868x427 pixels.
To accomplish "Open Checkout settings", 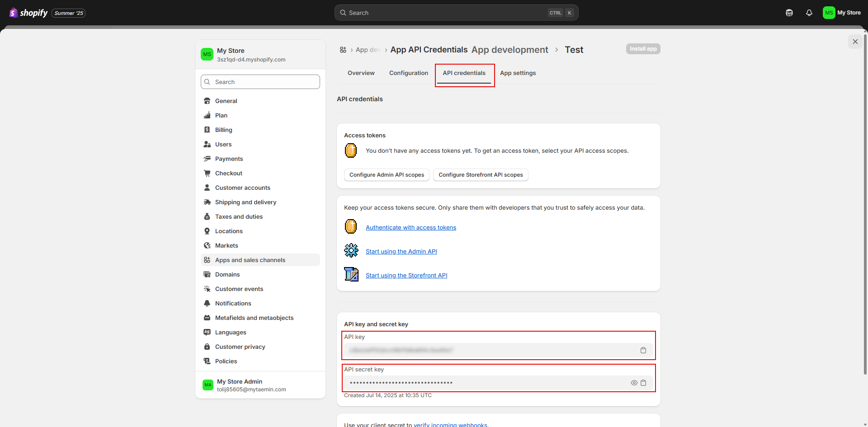I will click(260, 173).
